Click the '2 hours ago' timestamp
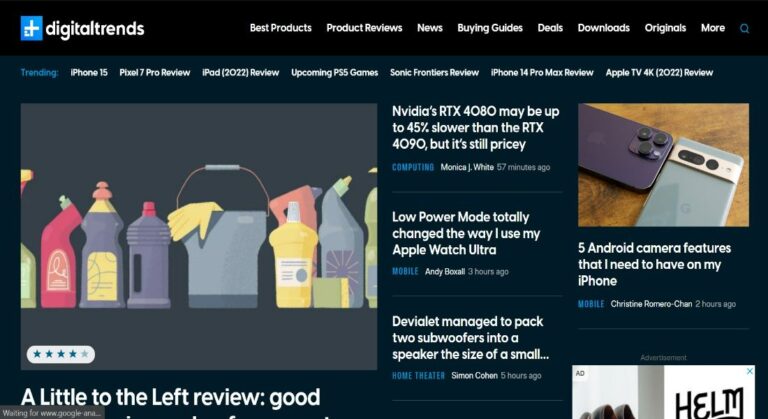Viewport: 768px width, 419px height. coord(716,304)
